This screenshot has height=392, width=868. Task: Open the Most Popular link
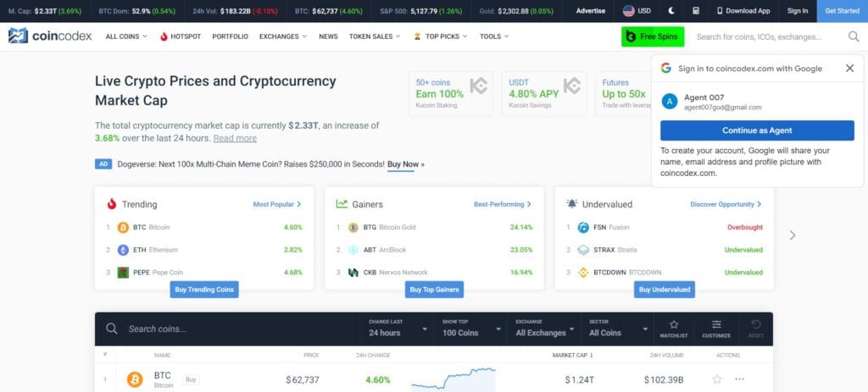(x=277, y=204)
